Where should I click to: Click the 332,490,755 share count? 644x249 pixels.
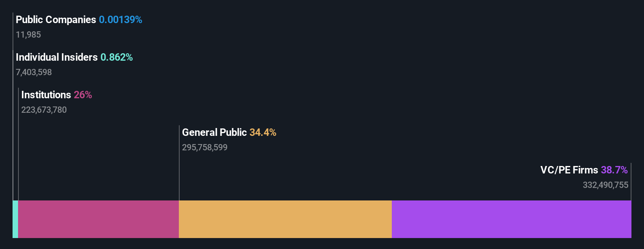(x=606, y=185)
